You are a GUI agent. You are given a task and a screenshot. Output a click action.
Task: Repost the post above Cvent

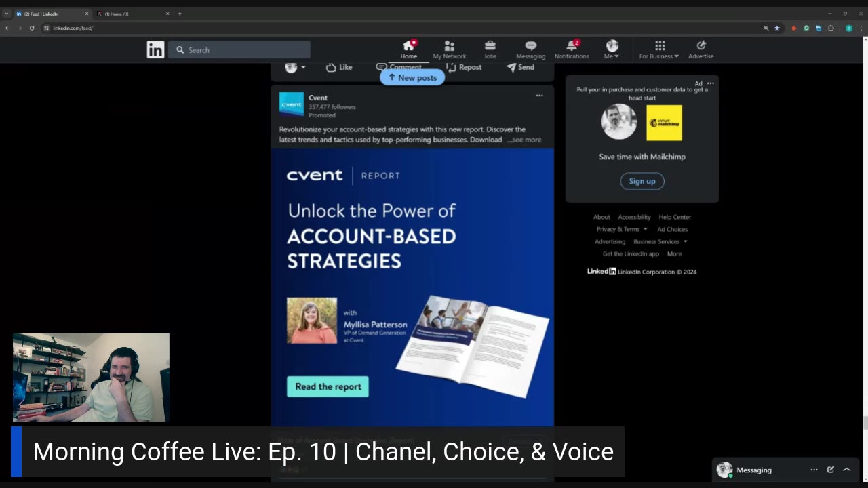pos(464,67)
